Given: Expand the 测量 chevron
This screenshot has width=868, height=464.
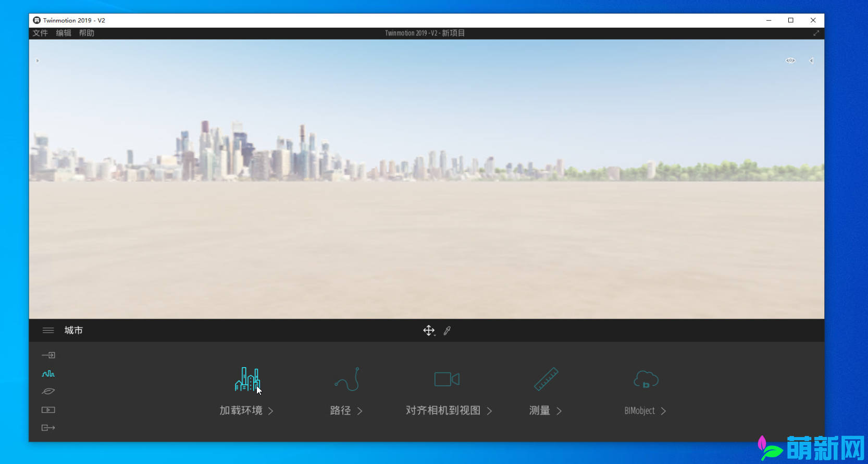Looking at the screenshot, I should (559, 411).
